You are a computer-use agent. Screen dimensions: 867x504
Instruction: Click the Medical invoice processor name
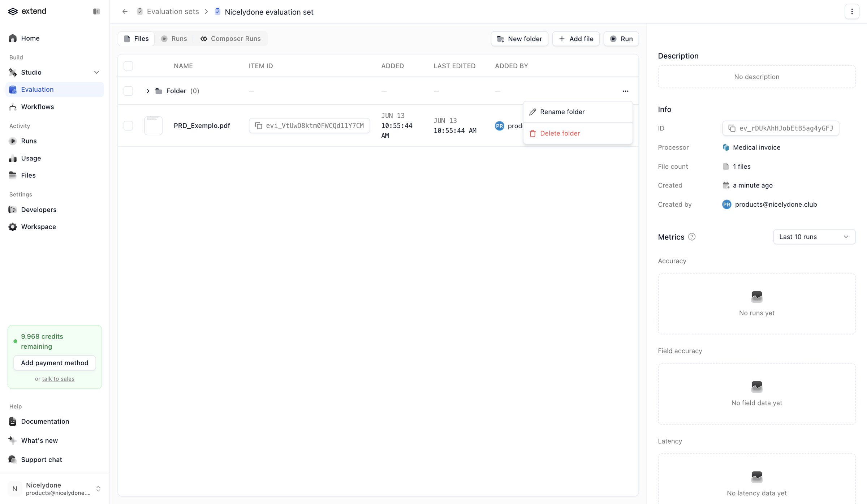pyautogui.click(x=756, y=147)
